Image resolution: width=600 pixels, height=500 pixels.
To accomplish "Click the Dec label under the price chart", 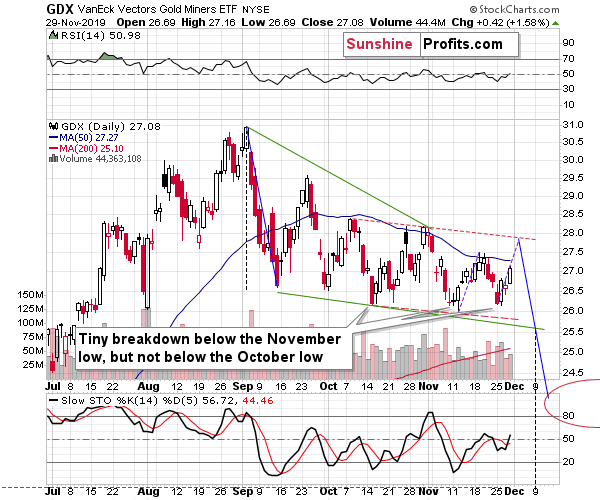I will pyautogui.click(x=514, y=386).
